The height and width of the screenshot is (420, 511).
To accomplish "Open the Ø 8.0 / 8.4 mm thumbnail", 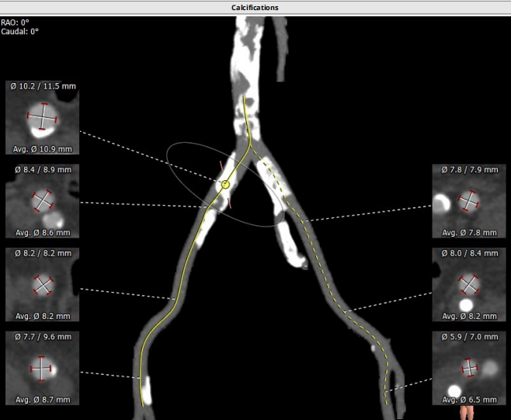I will click(469, 284).
